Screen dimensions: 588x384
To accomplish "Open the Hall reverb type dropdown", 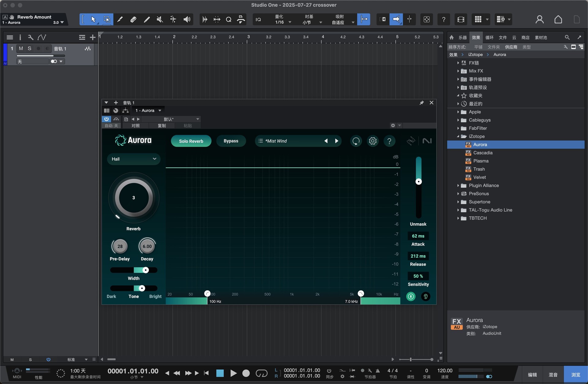I will pyautogui.click(x=134, y=159).
